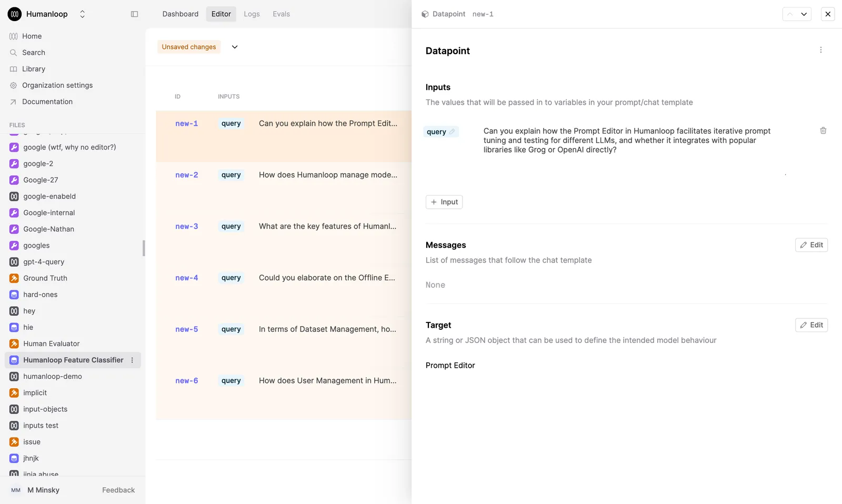Switch to the Evals tab

pyautogui.click(x=281, y=14)
